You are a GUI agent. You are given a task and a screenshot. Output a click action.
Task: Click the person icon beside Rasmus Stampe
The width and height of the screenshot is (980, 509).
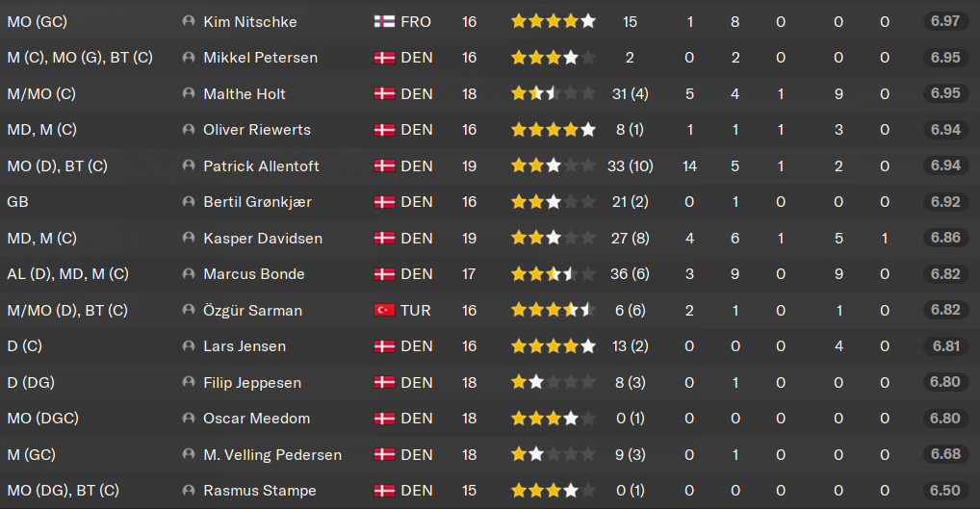click(x=188, y=491)
